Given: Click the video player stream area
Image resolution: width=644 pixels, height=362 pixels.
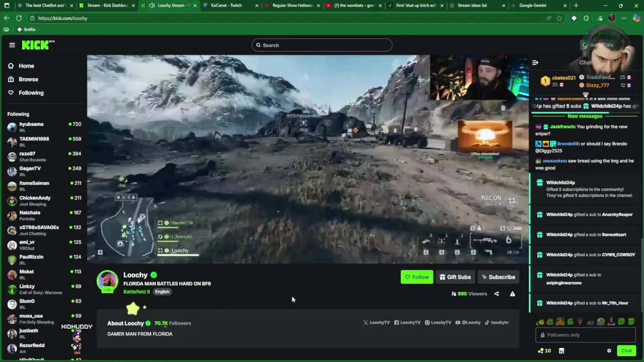Looking at the screenshot, I should tap(308, 159).
